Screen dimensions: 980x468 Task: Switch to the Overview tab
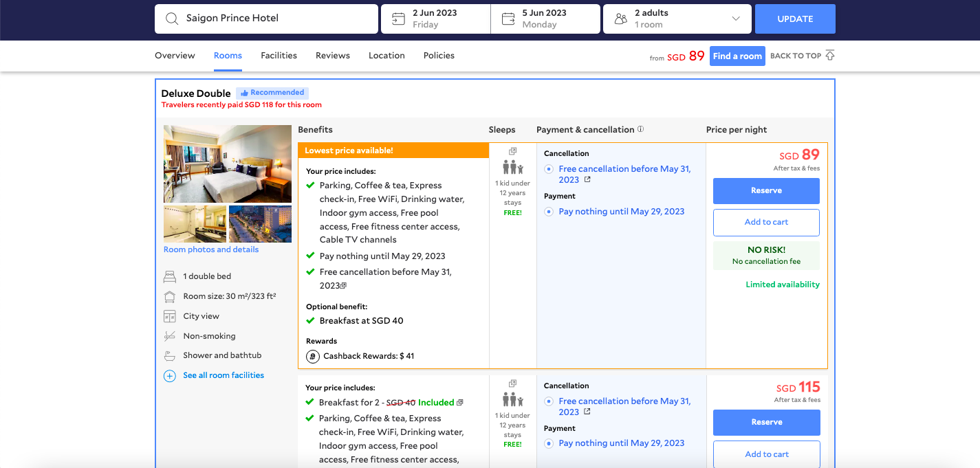[175, 56]
